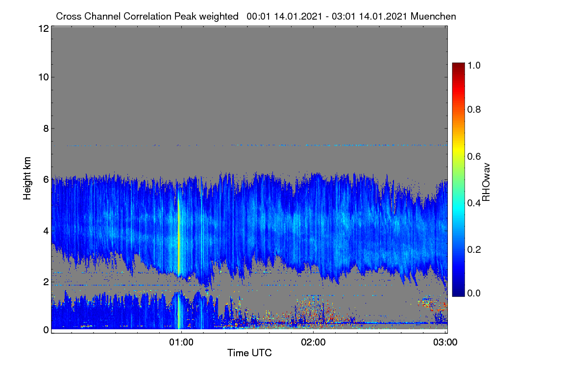Click the "Height km" axis label
This screenshot has height=392, width=588.
click(x=28, y=178)
